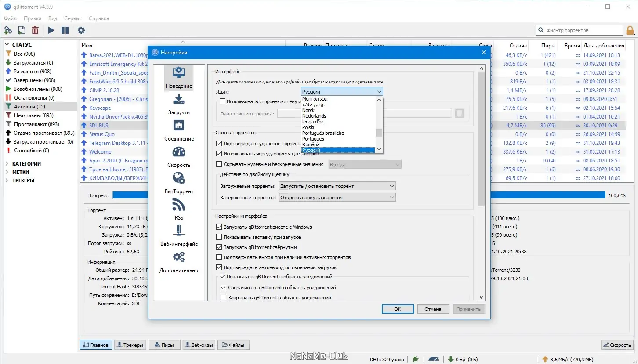
Task: Open the Поведение settings section
Action: (x=179, y=78)
